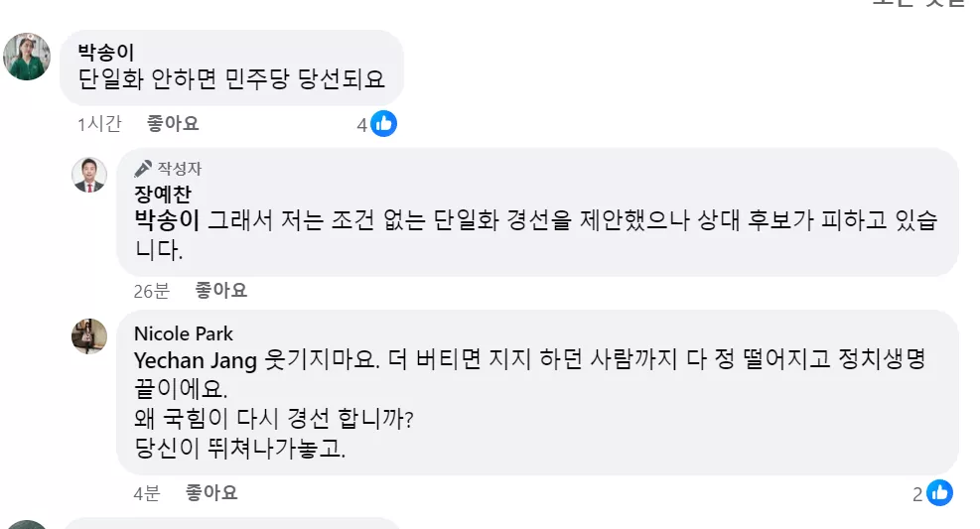Viewport: 980px width, 529px height.
Task: Click the author pen icon beside 작성자
Action: pyautogui.click(x=143, y=168)
